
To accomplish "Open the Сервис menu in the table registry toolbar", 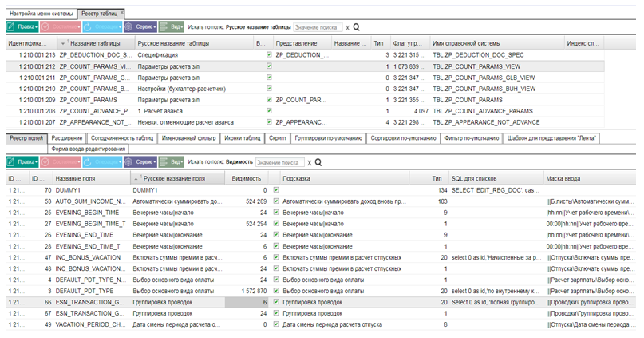I will (x=140, y=26).
